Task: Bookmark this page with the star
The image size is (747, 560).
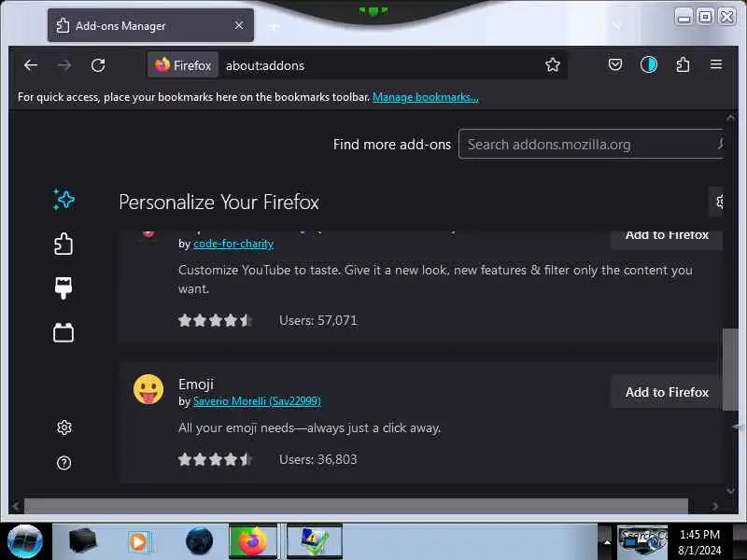Action: tap(553, 64)
